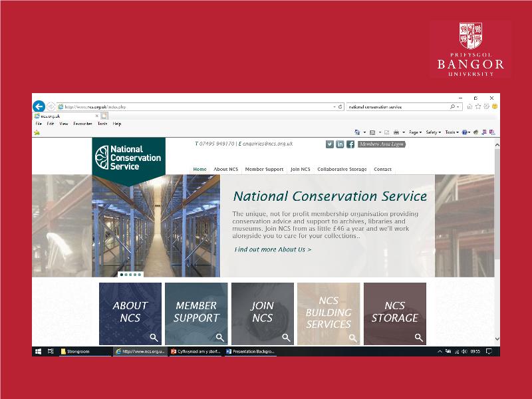This screenshot has width=532, height=399.
Task: Open the favourites star icon
Action: pyautogui.click(x=478, y=106)
